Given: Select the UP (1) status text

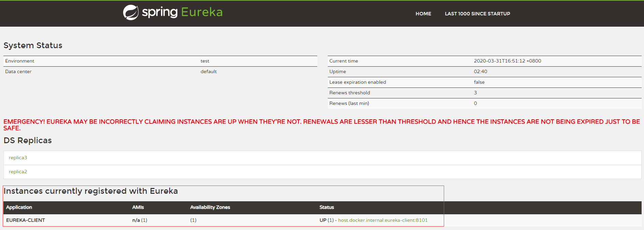Looking at the screenshot, I should click(326, 220).
